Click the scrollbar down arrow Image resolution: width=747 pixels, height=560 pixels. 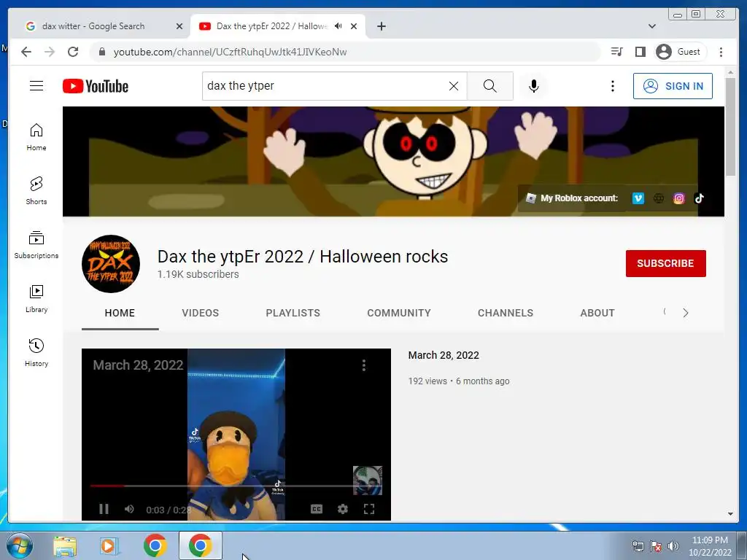pyautogui.click(x=730, y=514)
